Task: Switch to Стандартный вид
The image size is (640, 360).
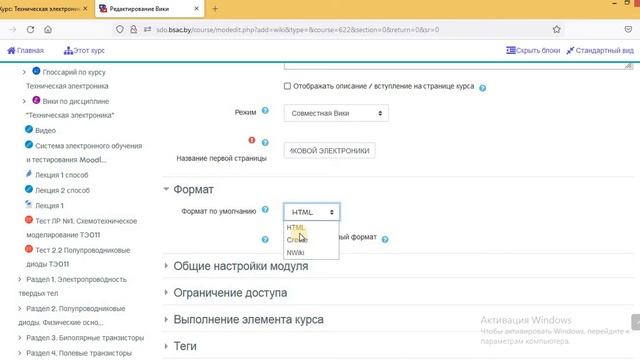Action: [x=600, y=50]
